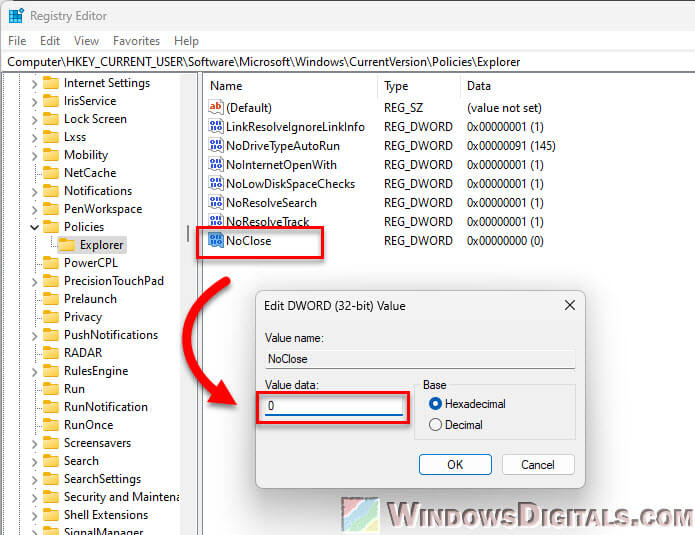Screen dimensions: 695x535
Task: Click the NoDriveTypeAutoRun DWORD icon
Action: [215, 145]
